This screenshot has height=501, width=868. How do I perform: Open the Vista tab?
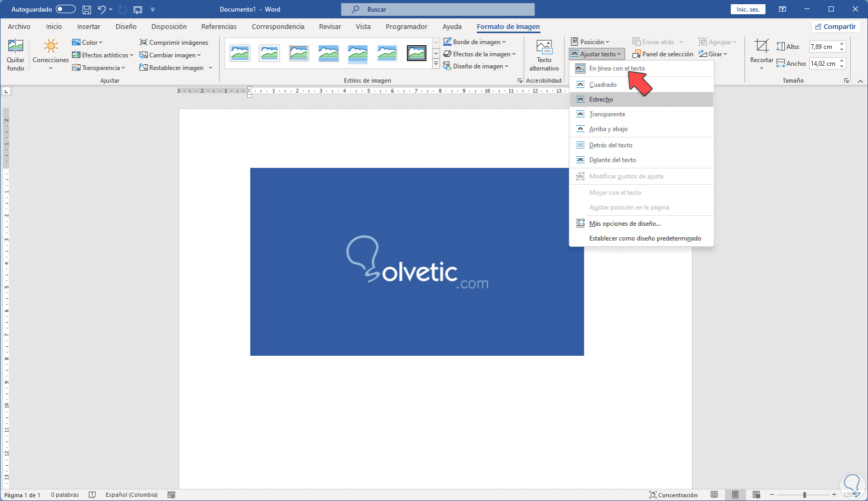[363, 27]
